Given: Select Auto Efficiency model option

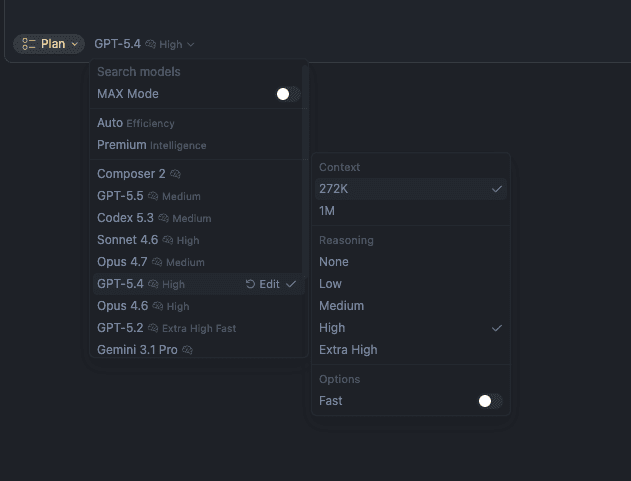Looking at the screenshot, I should (198, 123).
